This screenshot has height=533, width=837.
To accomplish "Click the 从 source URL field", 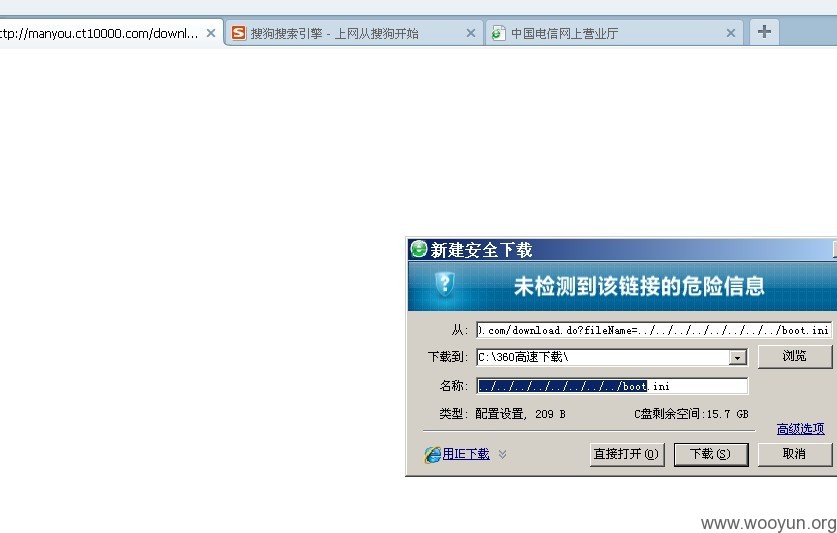I will (x=653, y=330).
